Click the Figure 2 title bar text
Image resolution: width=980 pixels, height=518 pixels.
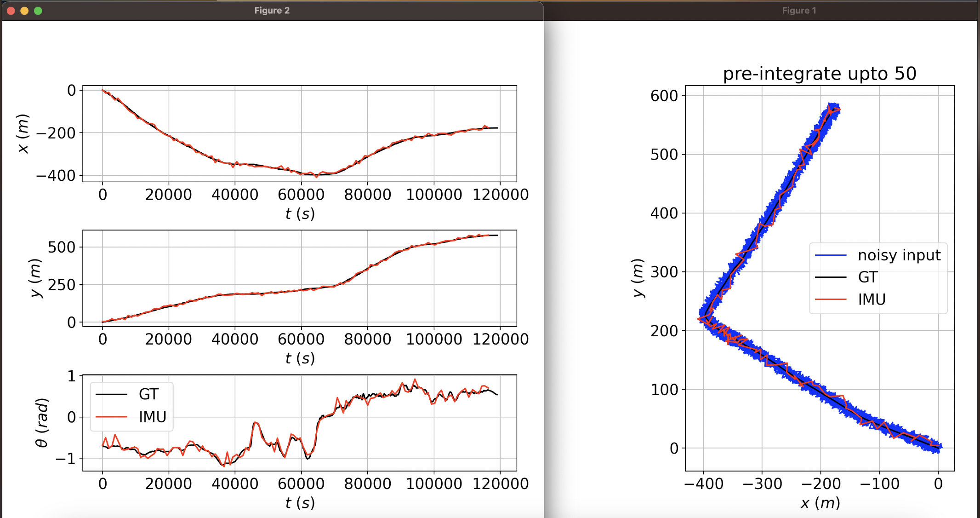point(272,11)
